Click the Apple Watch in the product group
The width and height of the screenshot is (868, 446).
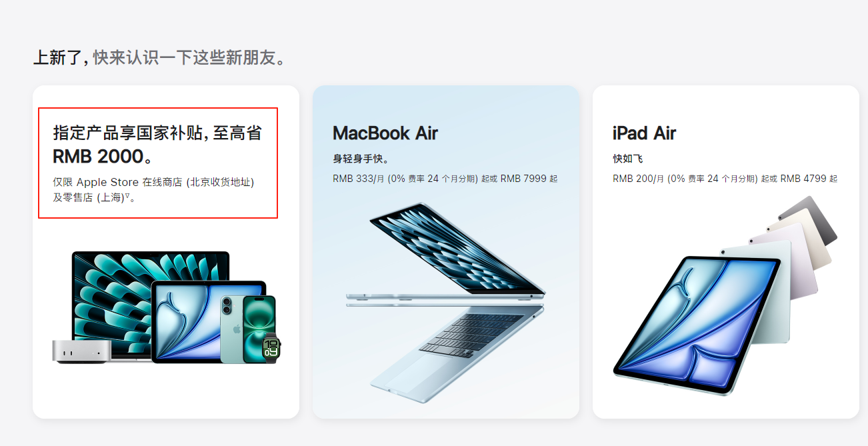[271, 347]
